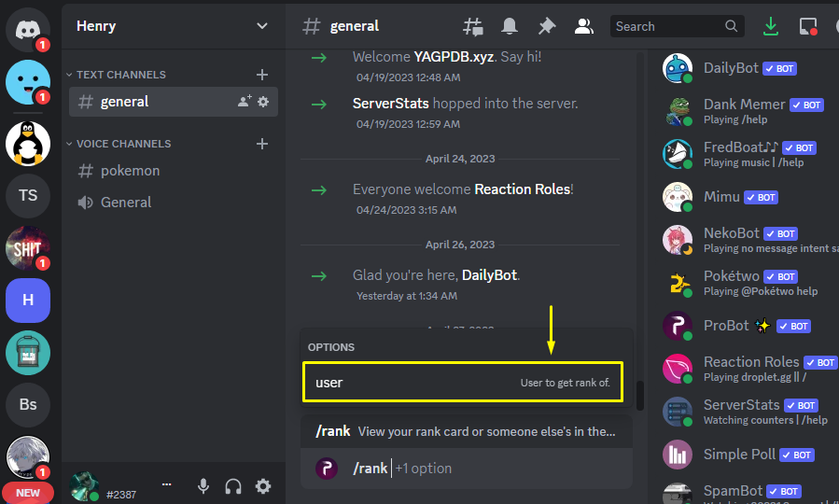Show pinned messages
Image resolution: width=839 pixels, height=504 pixels.
click(x=546, y=26)
